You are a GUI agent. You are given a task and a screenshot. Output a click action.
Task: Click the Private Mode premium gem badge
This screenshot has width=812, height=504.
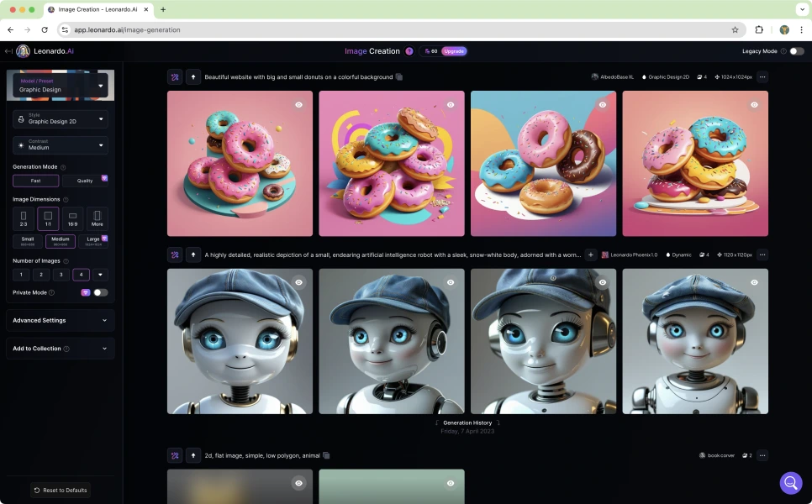86,292
